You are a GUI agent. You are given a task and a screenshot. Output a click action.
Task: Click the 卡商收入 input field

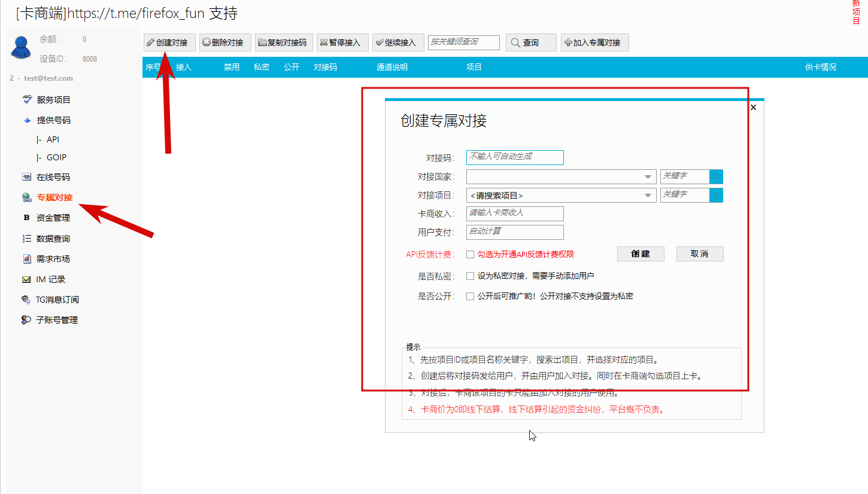click(x=515, y=214)
